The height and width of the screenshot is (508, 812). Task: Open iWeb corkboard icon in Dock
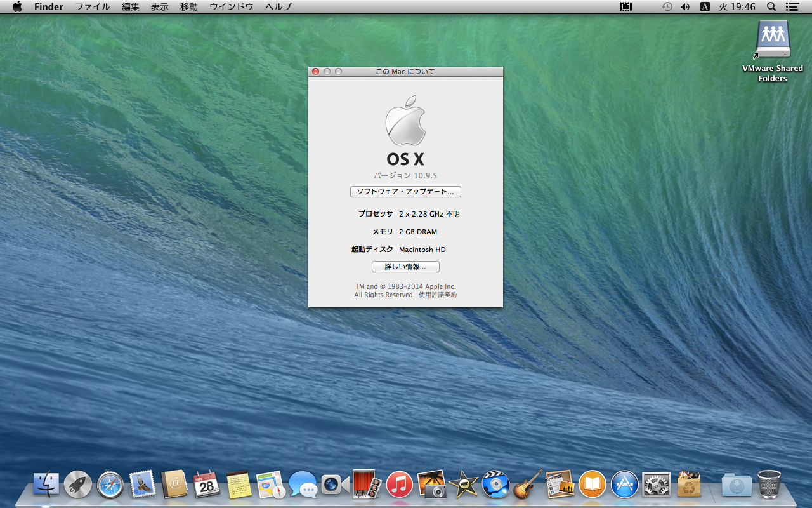560,485
